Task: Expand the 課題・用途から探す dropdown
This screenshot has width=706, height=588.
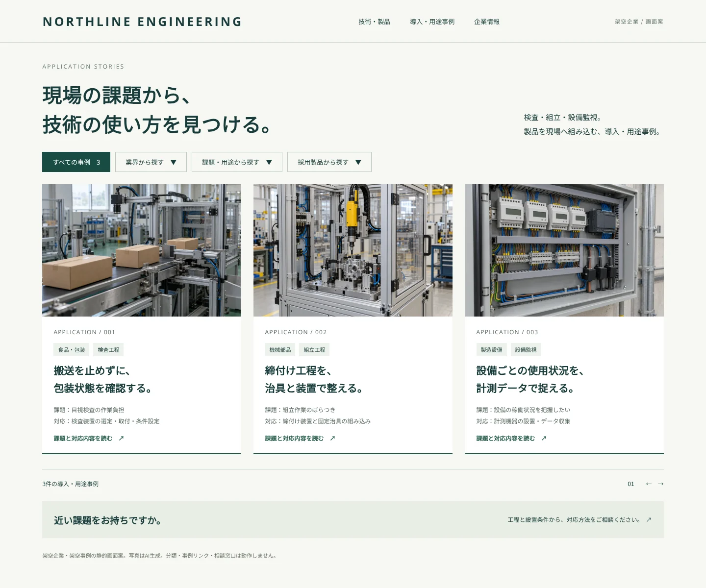Action: point(237,162)
